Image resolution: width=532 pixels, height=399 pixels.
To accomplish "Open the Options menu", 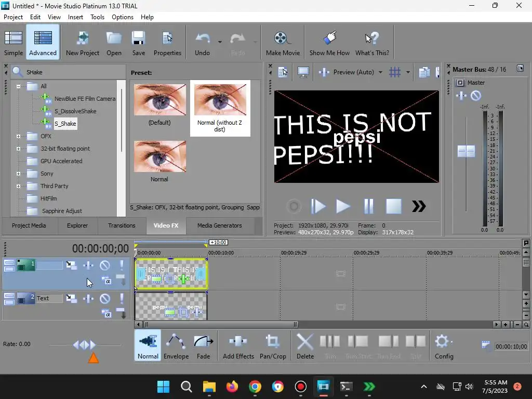I will pyautogui.click(x=123, y=17).
